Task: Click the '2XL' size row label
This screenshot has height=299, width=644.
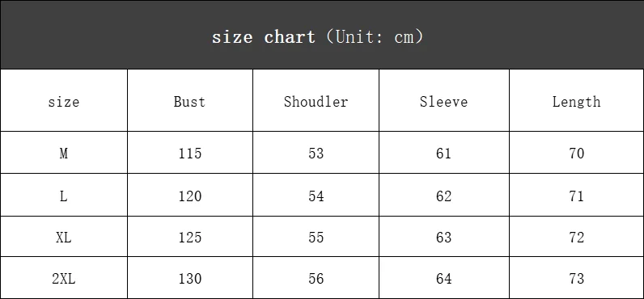Action: 64,279
